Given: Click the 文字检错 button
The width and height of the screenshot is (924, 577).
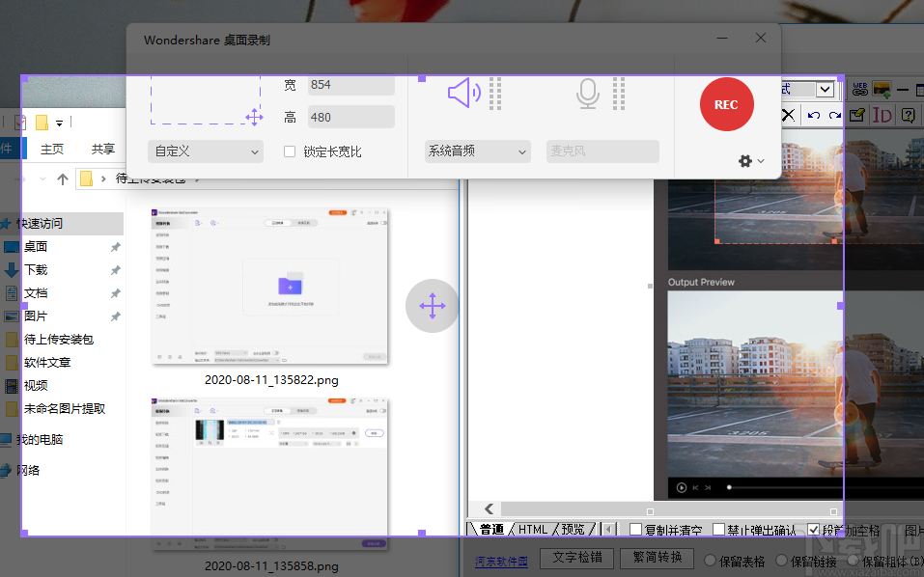Looking at the screenshot, I should (576, 558).
